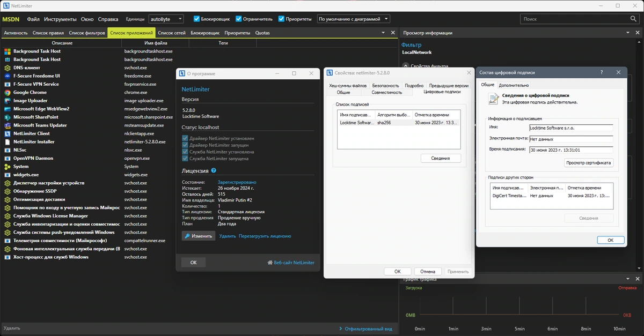Viewport: 644px width, 336px height.
Task: Click the DNS-клиент gear icon
Action: pyautogui.click(x=8, y=68)
